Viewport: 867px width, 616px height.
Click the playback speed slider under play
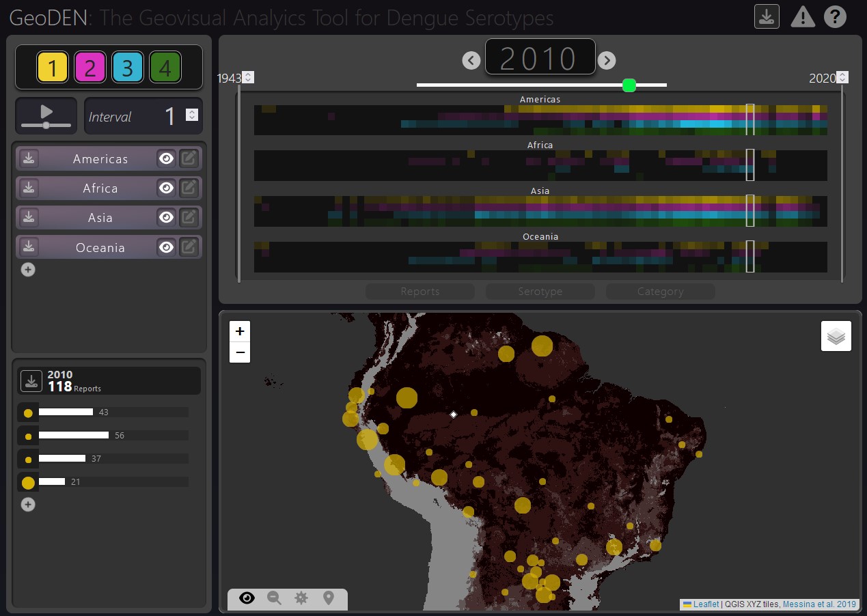click(x=46, y=125)
